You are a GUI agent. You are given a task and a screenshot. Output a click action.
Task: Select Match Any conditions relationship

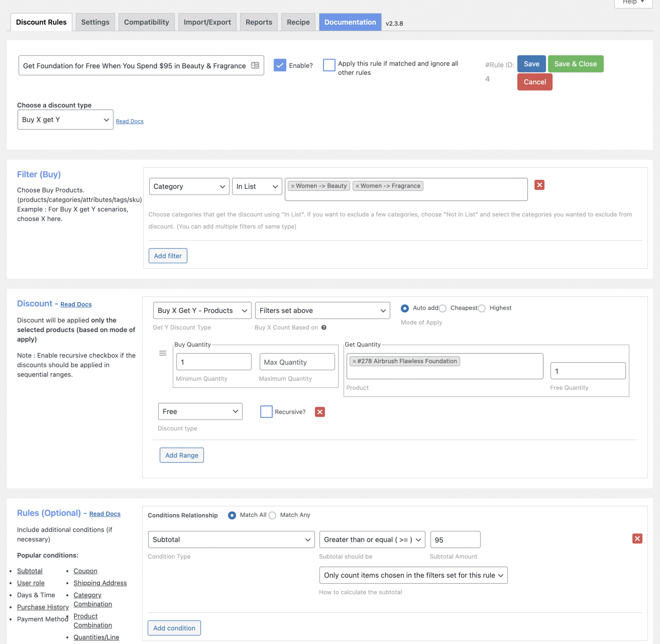point(272,515)
